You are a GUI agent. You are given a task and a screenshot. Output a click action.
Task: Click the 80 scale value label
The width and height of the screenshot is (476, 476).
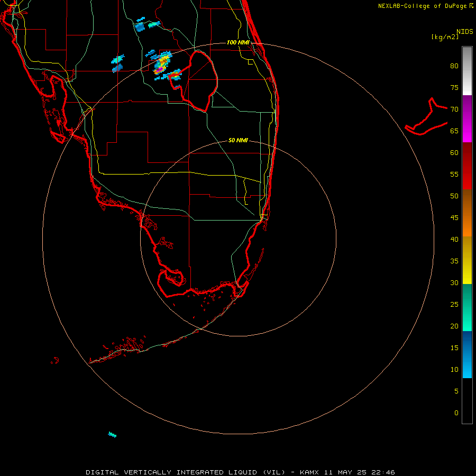[454, 66]
